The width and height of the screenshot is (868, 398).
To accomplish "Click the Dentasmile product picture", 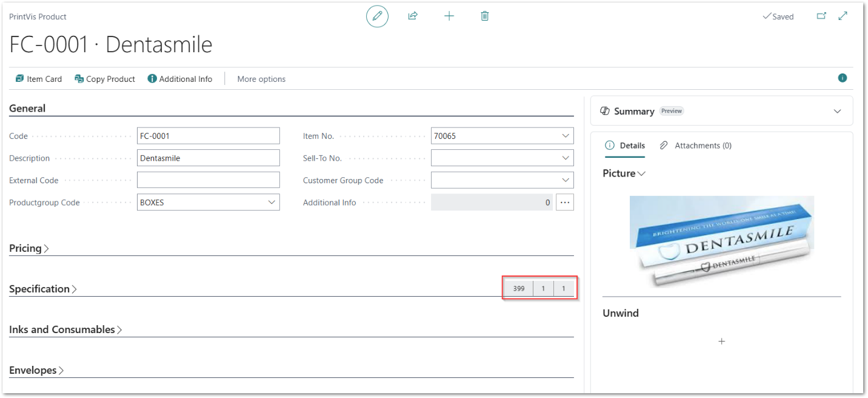I will (721, 241).
